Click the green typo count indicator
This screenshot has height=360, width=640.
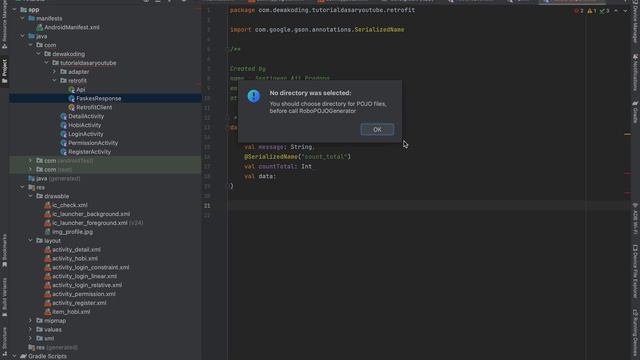tap(604, 11)
